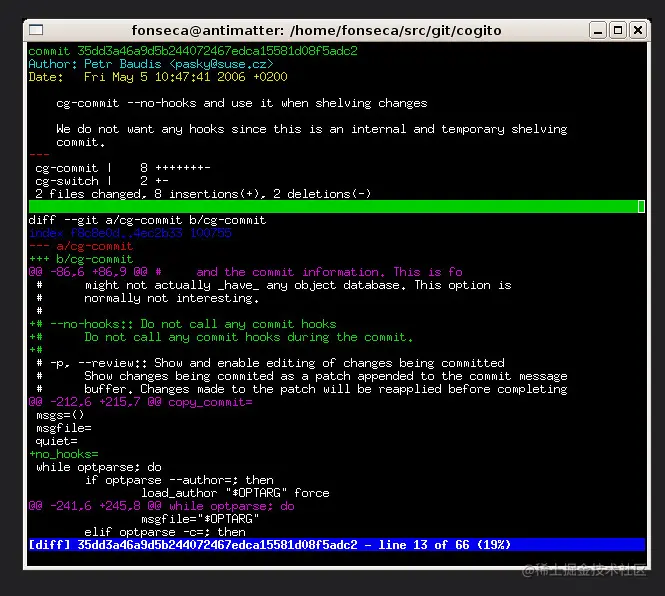Click the 'quiet=' line
Viewport: 665px width, 596px height.
[56, 441]
